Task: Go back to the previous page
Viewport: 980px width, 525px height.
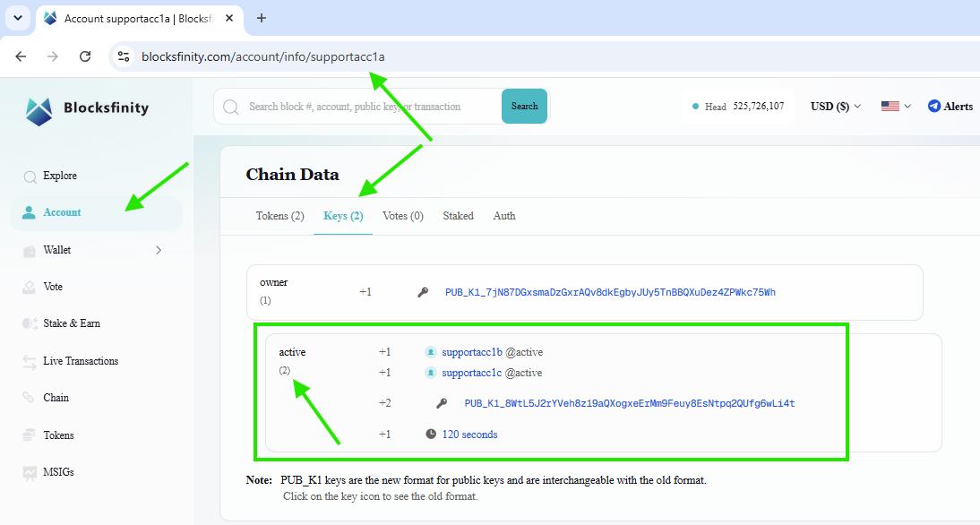Action: (21, 56)
